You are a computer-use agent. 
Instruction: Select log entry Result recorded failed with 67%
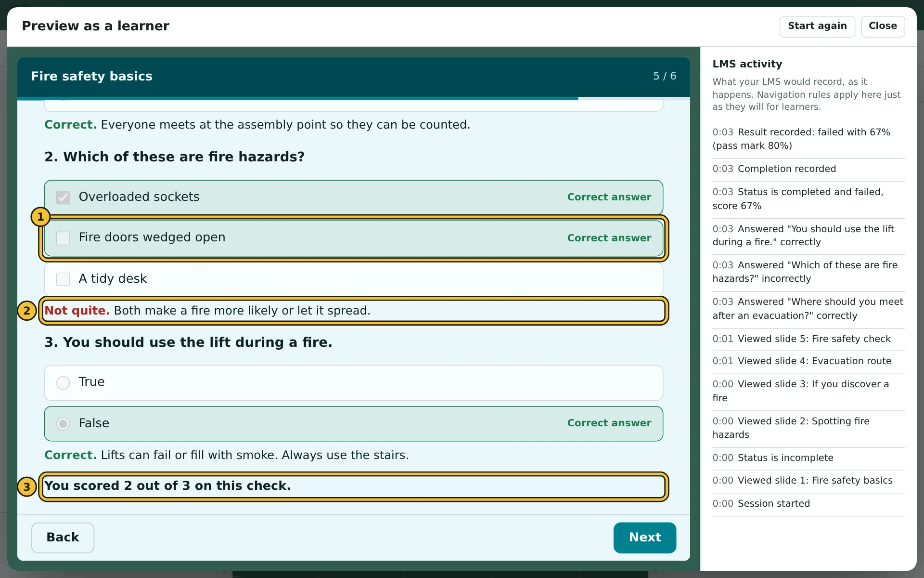808,139
